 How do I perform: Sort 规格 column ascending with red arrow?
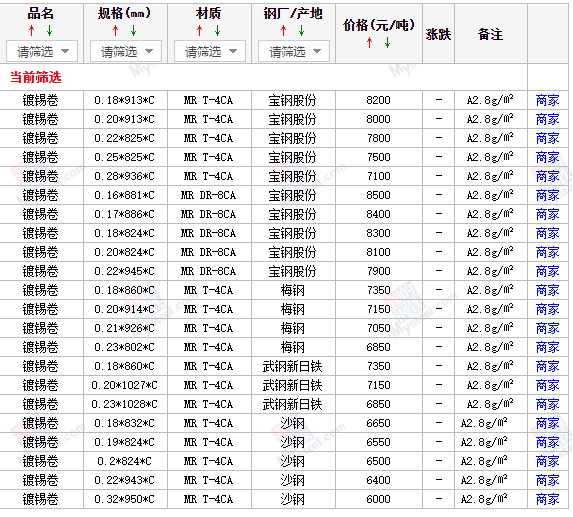coord(116,31)
